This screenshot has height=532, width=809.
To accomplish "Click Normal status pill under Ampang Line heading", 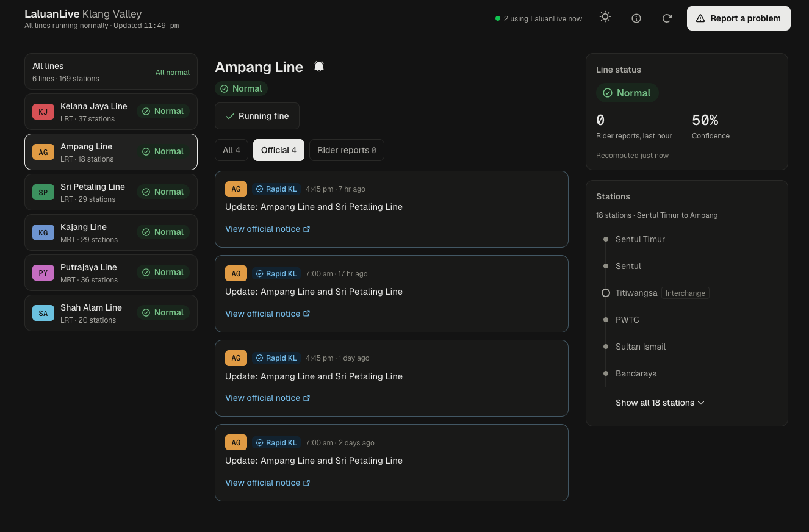I will pyautogui.click(x=241, y=88).
